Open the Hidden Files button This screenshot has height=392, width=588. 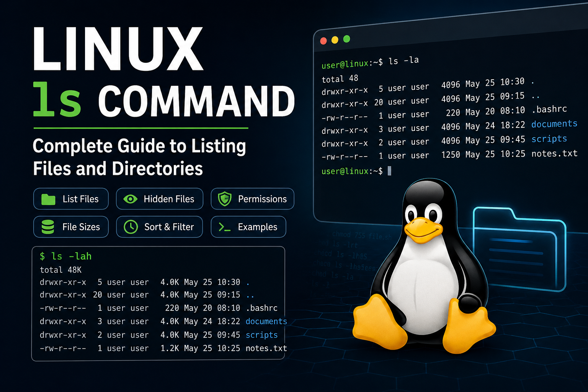click(x=160, y=199)
